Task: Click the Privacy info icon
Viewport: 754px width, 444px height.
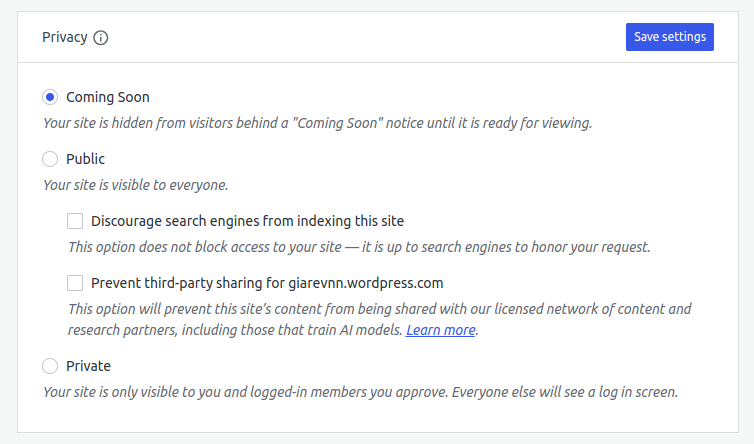Action: tap(100, 38)
